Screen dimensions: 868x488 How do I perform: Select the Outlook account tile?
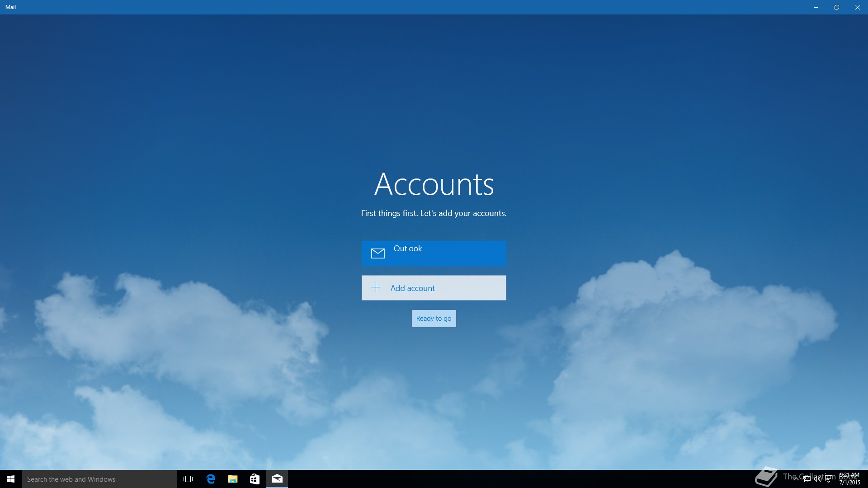click(434, 253)
